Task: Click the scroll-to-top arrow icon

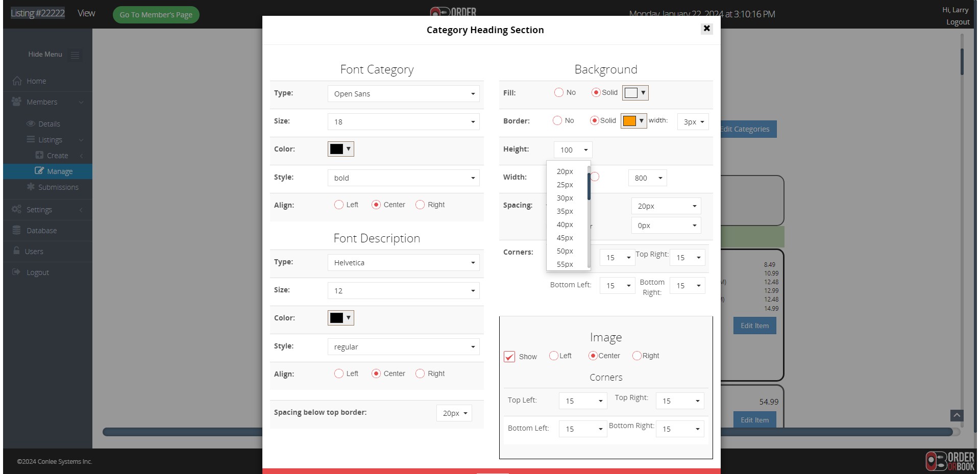Action: pos(957,416)
